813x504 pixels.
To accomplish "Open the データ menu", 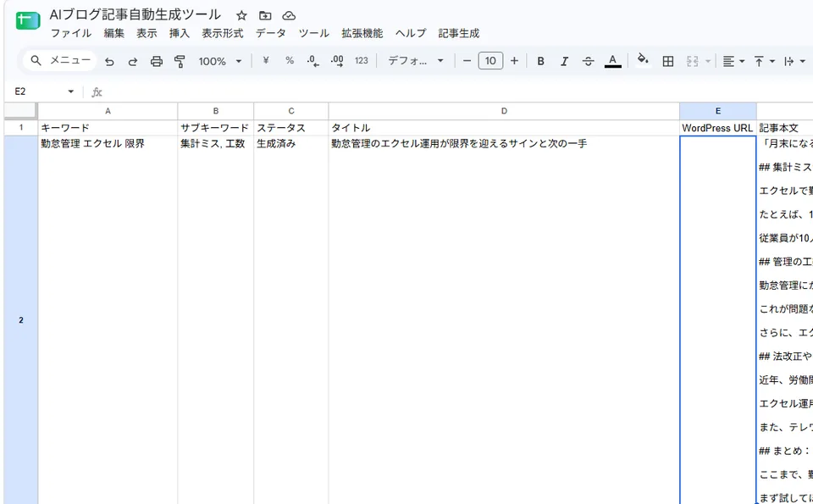I will [x=271, y=33].
